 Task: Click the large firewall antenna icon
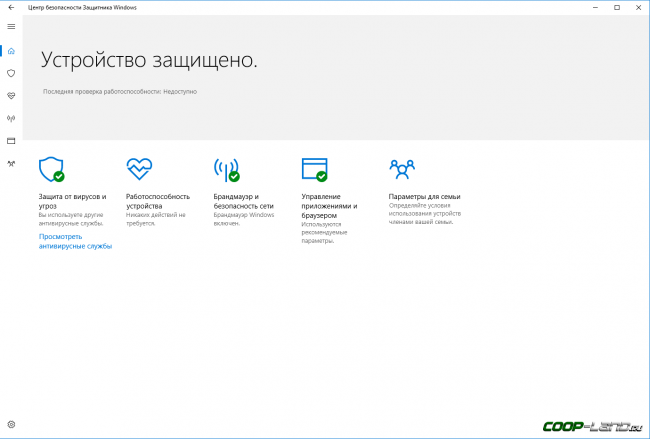(227, 170)
